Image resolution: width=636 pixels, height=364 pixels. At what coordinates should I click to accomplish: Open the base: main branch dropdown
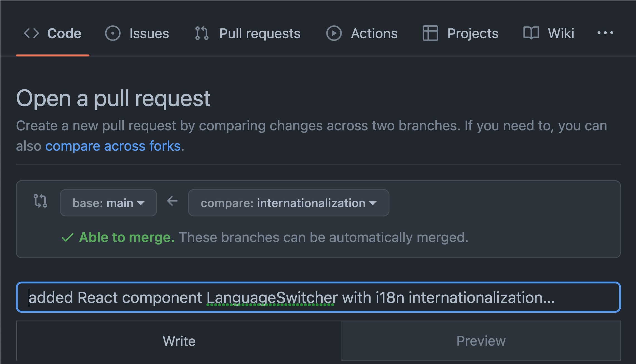coord(108,203)
